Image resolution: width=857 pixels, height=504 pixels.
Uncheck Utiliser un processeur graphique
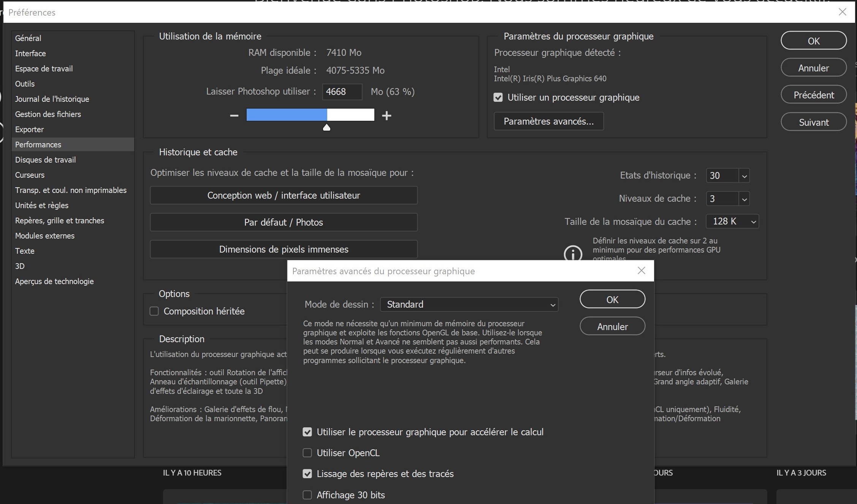click(x=498, y=97)
